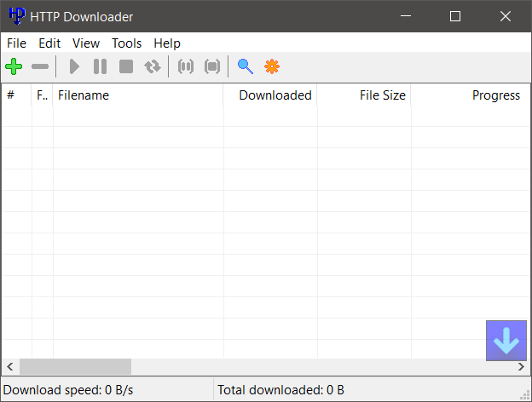Click the Total downloaded status text
The width and height of the screenshot is (532, 402).
pyautogui.click(x=280, y=390)
